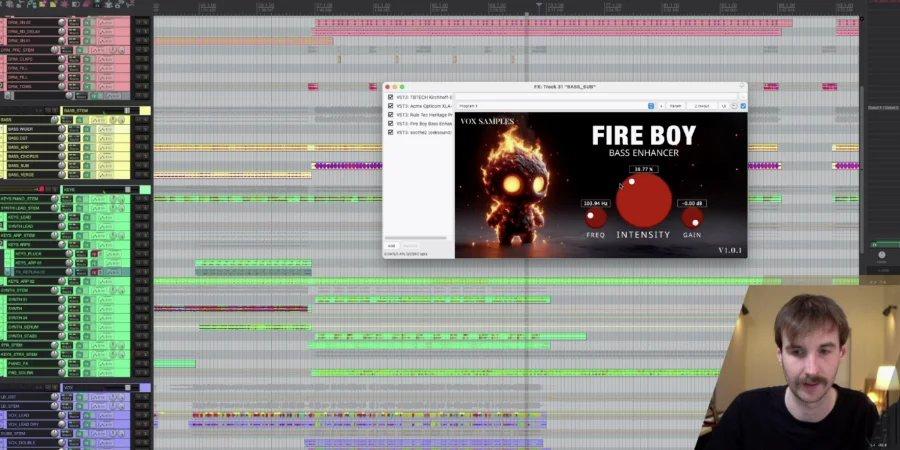Click the 103.94 Hz frequency value field
The height and width of the screenshot is (450, 900).
(x=596, y=203)
